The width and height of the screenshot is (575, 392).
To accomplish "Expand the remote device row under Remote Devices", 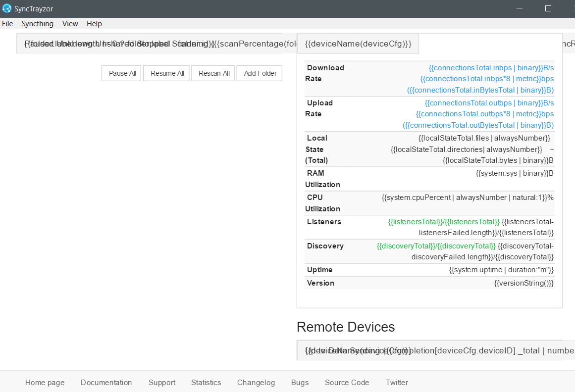I will point(436,350).
